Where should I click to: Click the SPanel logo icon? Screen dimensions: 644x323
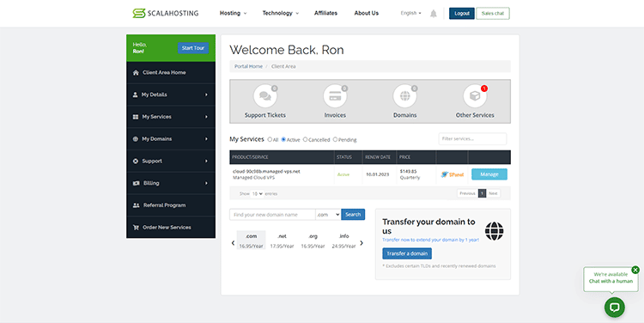click(453, 174)
